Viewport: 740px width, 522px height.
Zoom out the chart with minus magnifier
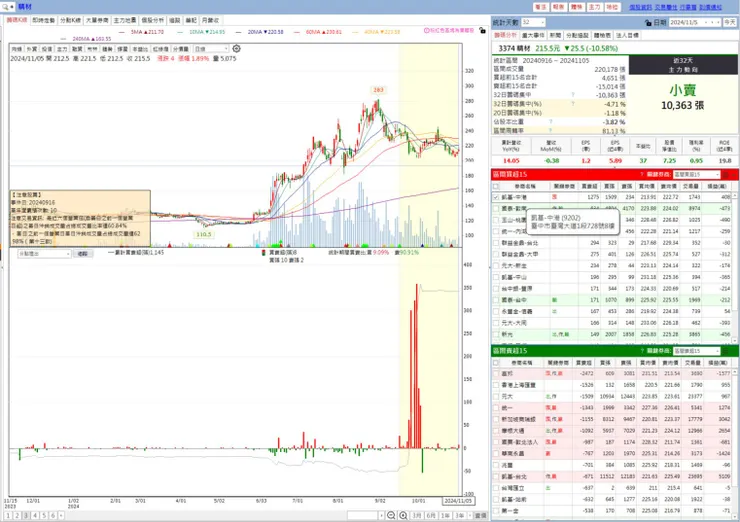(391, 515)
